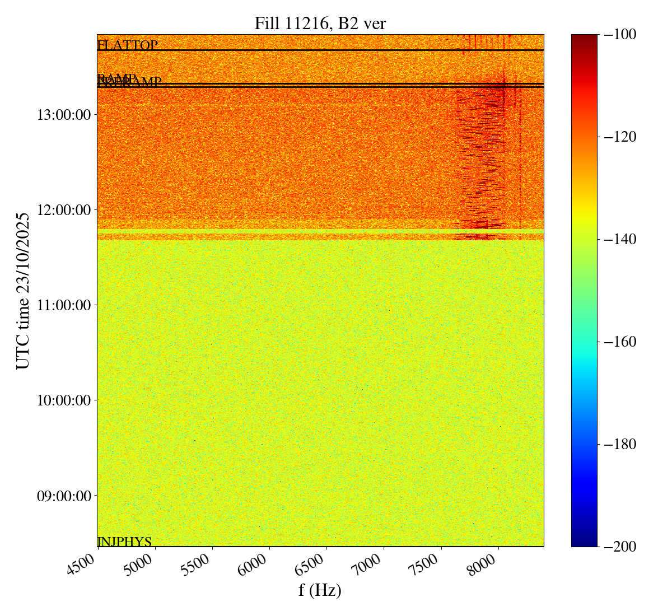Click the 10:00:00 time tick label
Viewport: 672px width, 616px height.
tap(63, 400)
